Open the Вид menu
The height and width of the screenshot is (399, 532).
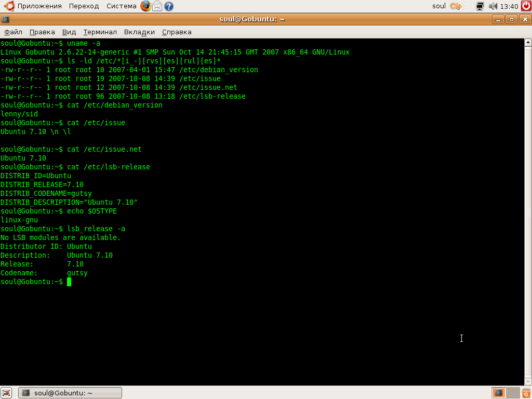pyautogui.click(x=69, y=32)
